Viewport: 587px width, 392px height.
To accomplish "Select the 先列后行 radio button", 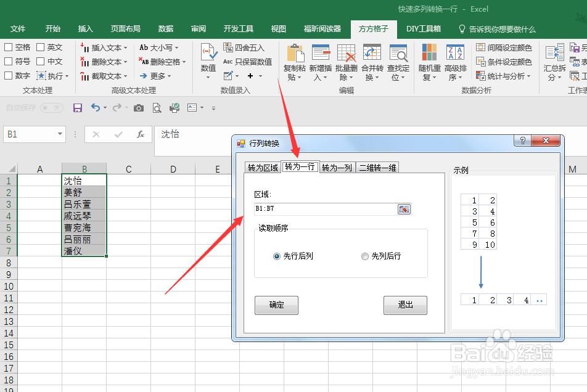I will 364,256.
